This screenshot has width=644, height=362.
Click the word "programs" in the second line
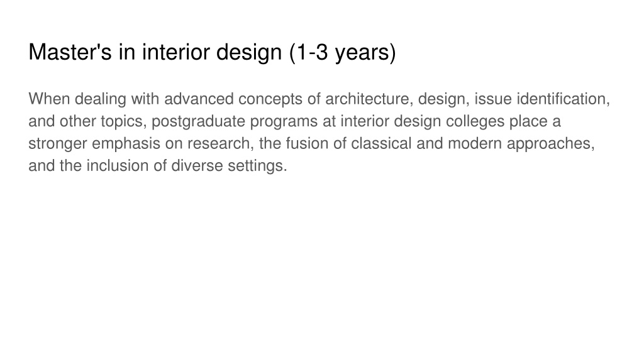[284, 123]
